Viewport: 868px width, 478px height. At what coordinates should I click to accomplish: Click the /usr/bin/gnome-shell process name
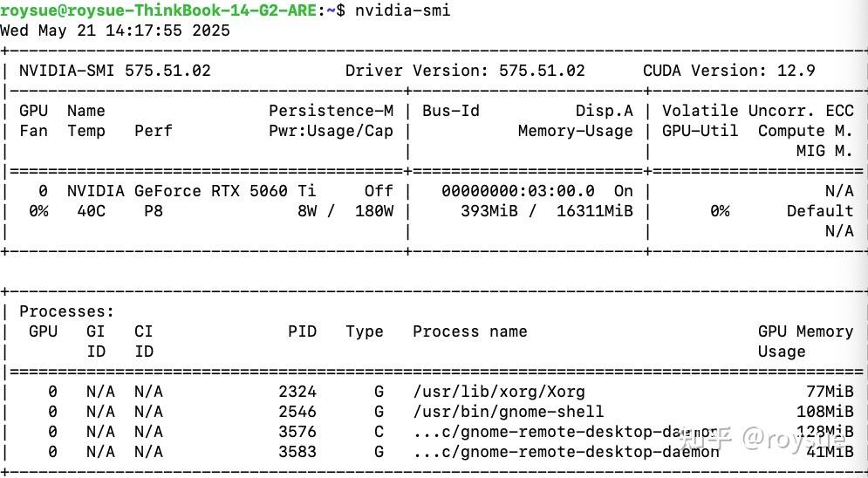click(508, 412)
